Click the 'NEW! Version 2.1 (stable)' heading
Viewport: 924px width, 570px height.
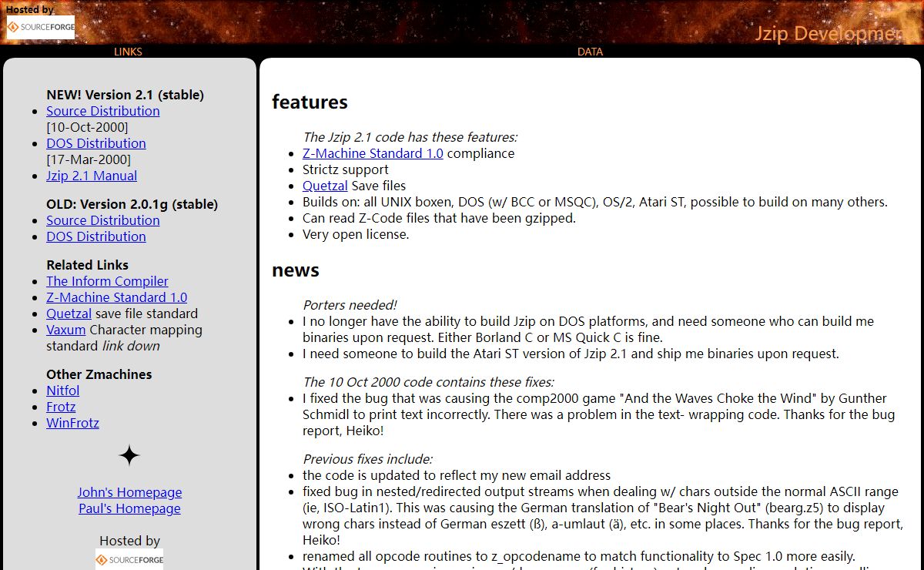(x=126, y=95)
